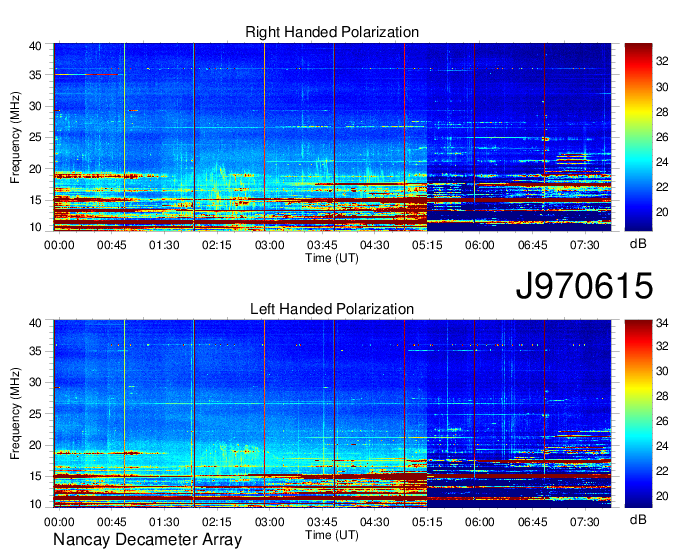The image size is (680, 552).
Task: Click "02:15" time tick of Left Handed plot
Action: [217, 522]
